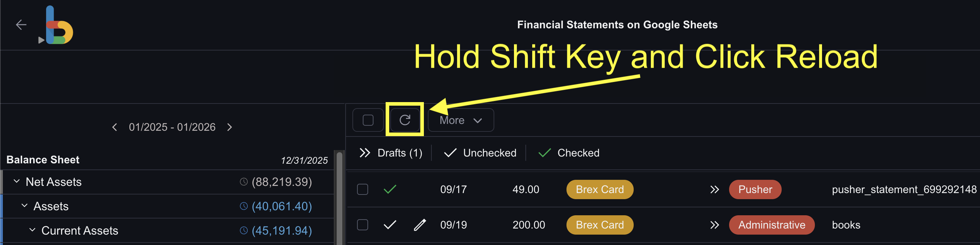Open the More dropdown menu
This screenshot has height=245, width=980.
(x=460, y=120)
